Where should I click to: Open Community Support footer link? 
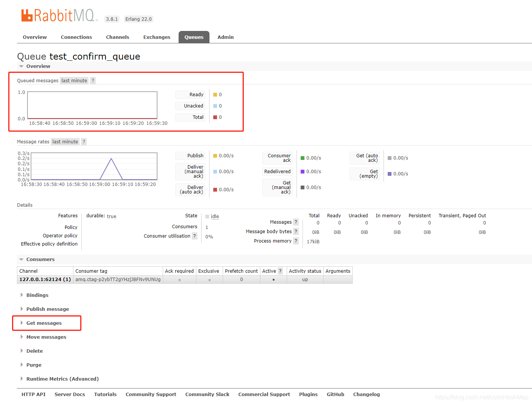(x=151, y=394)
